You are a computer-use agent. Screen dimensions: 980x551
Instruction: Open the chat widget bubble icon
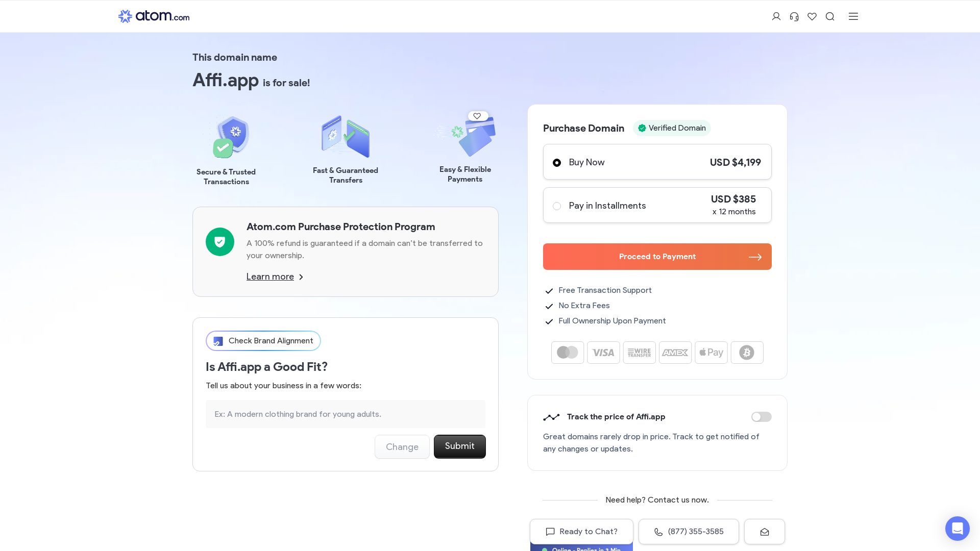pos(957,528)
